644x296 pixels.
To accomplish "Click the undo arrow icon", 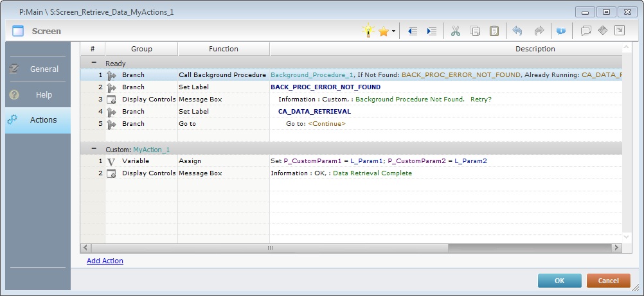I will [x=517, y=31].
